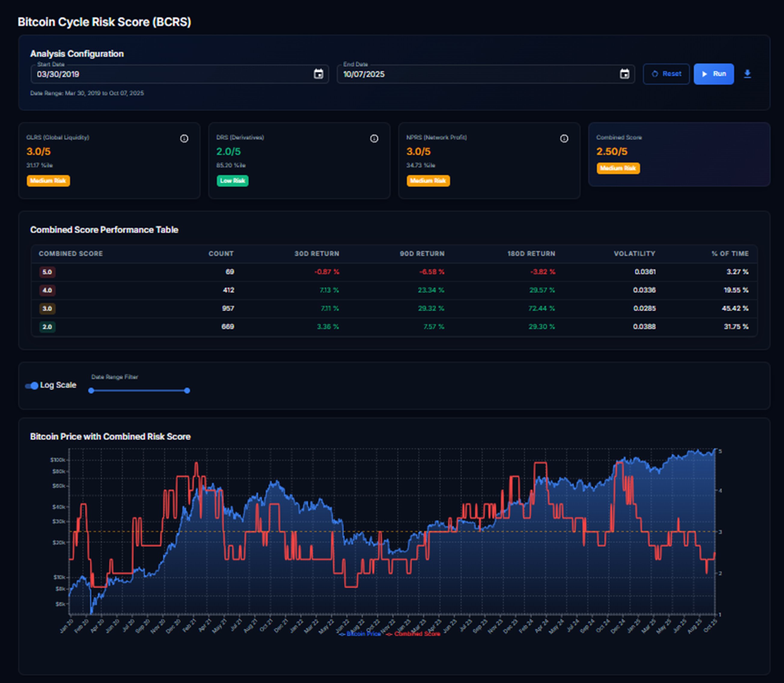This screenshot has width=784, height=683.
Task: Show DRS Derivatives info tooltip
Action: tap(374, 139)
